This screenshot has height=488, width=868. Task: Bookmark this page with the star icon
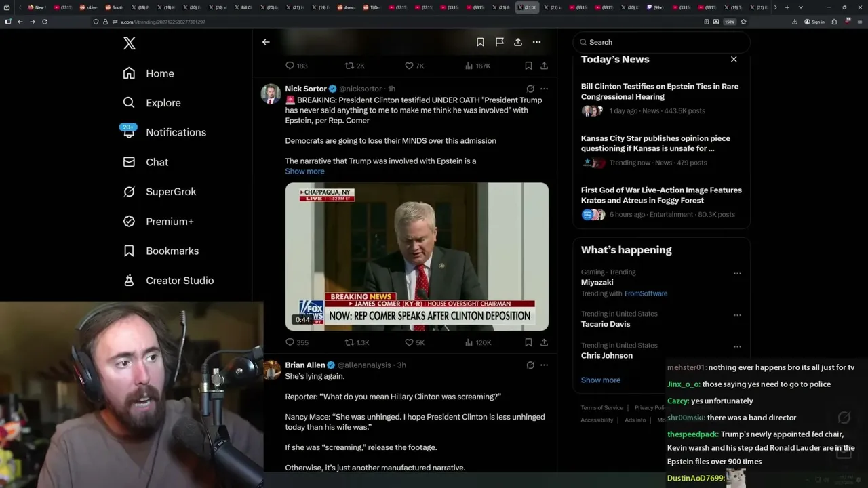[x=743, y=22]
